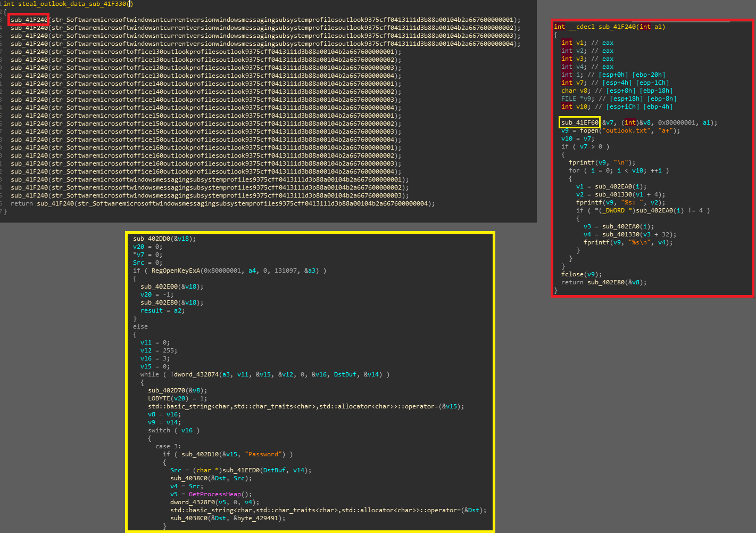Select the sub_402DD0(&v18) call

164,239
